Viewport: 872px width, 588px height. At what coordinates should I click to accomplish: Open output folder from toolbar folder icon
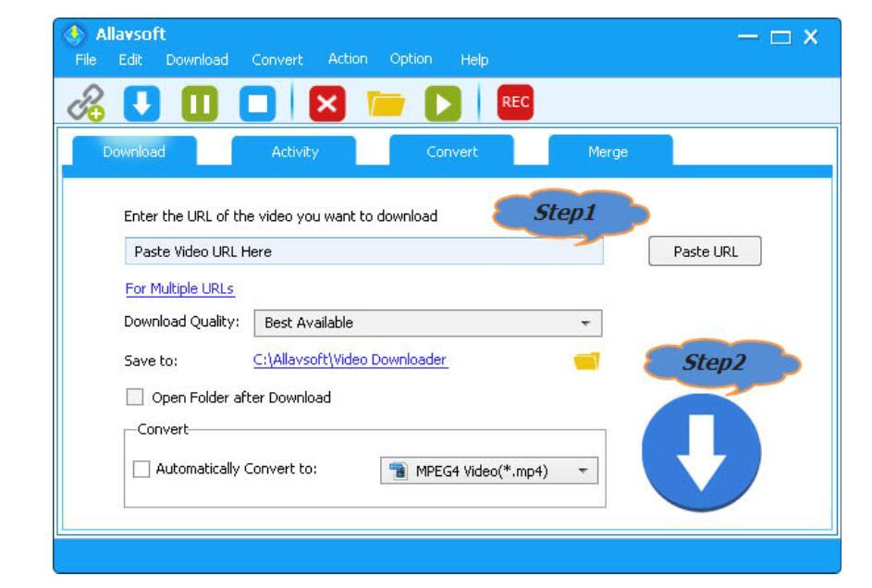[x=386, y=104]
